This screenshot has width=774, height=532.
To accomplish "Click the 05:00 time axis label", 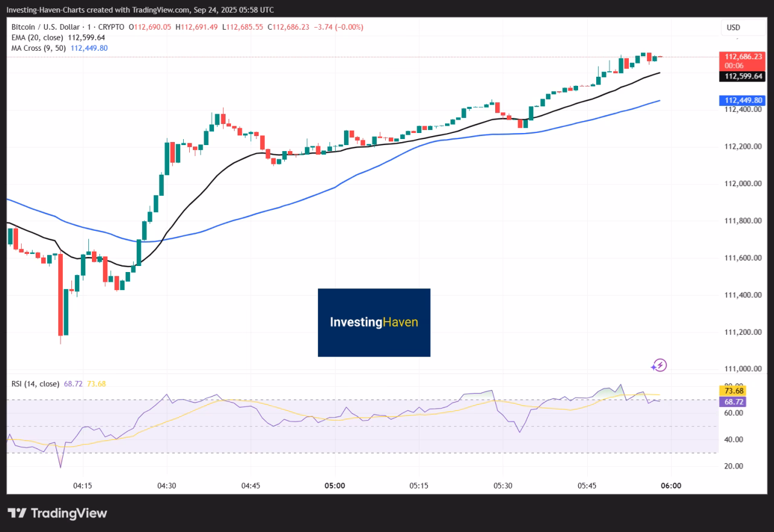I will coord(335,485).
